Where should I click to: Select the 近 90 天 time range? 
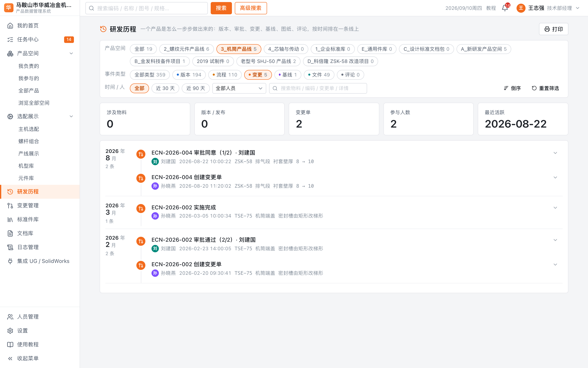pyautogui.click(x=196, y=88)
